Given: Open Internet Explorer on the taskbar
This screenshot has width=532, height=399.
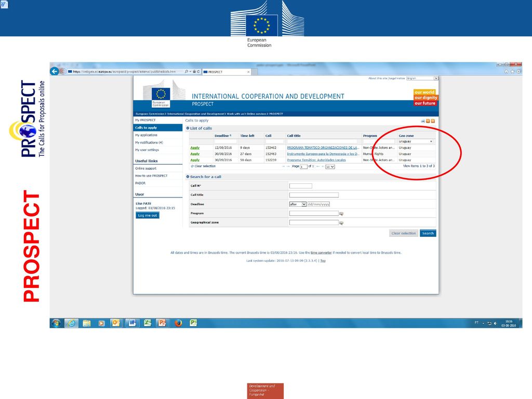Looking at the screenshot, I should click(71, 323).
